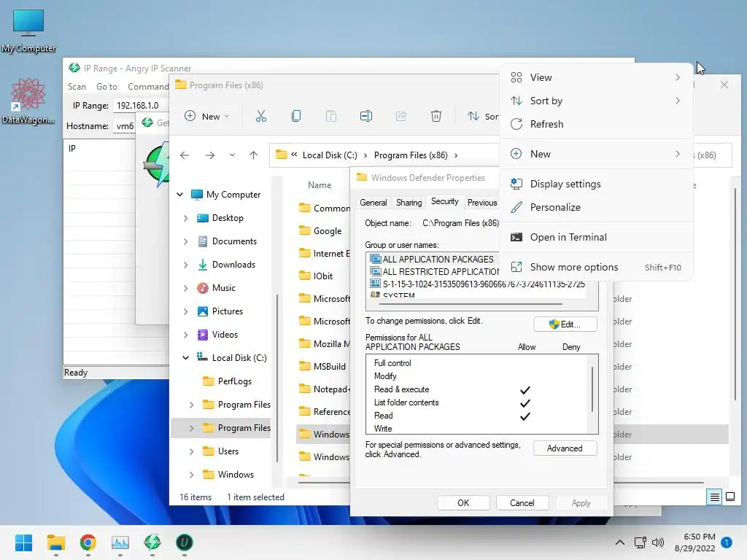The image size is (747, 560).
Task: Switch to the Sharing tab in Properties
Action: tap(409, 203)
